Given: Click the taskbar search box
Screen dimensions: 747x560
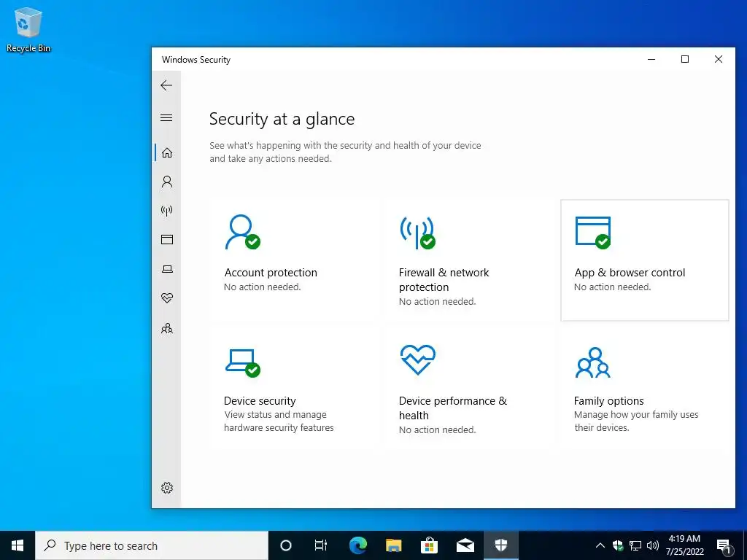Looking at the screenshot, I should (152, 545).
